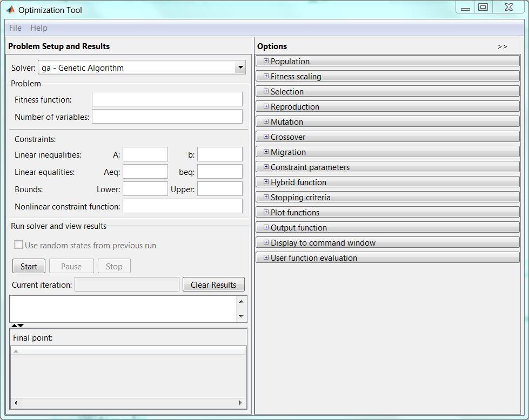Click Final point right scroll arrow
Image resolution: width=529 pixels, height=420 pixels.
click(240, 403)
